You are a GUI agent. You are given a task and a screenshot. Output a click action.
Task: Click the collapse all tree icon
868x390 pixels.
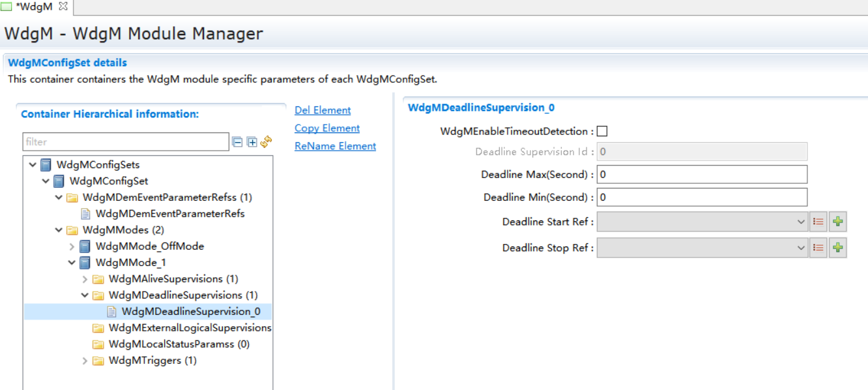coord(238,142)
